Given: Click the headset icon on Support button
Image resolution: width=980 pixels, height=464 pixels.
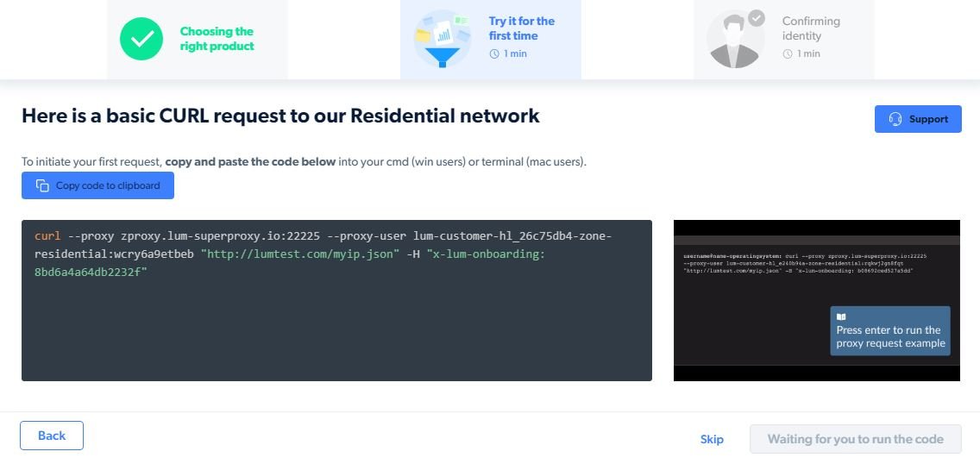Looking at the screenshot, I should click(895, 119).
